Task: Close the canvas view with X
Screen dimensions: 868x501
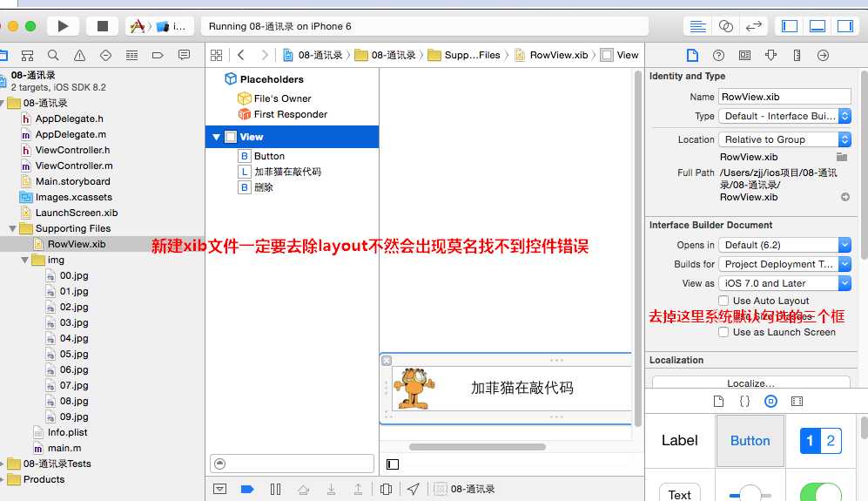Action: 387,361
